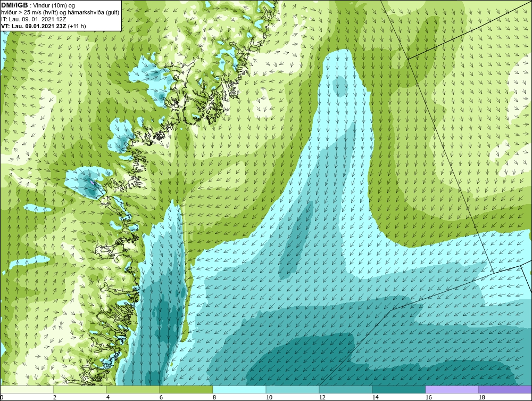Click the legend scale label 8
Viewport: 532px width, 401px height.
[214, 397]
